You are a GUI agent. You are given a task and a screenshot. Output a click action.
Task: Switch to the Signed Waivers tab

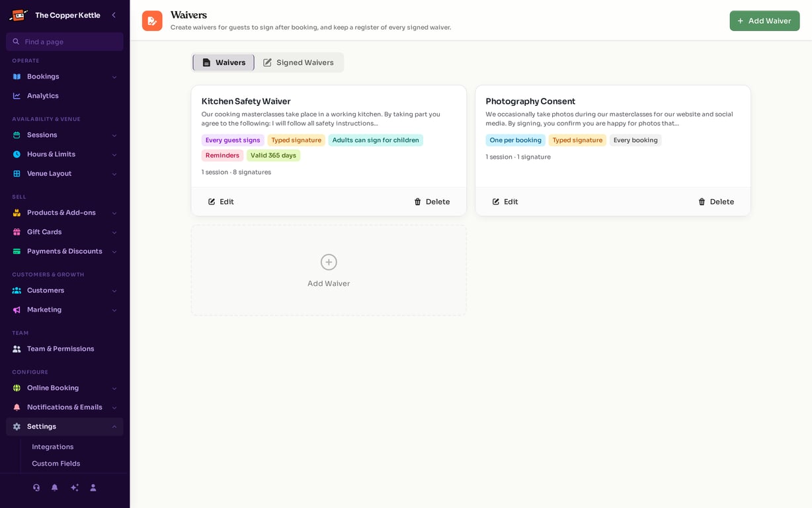coord(298,63)
